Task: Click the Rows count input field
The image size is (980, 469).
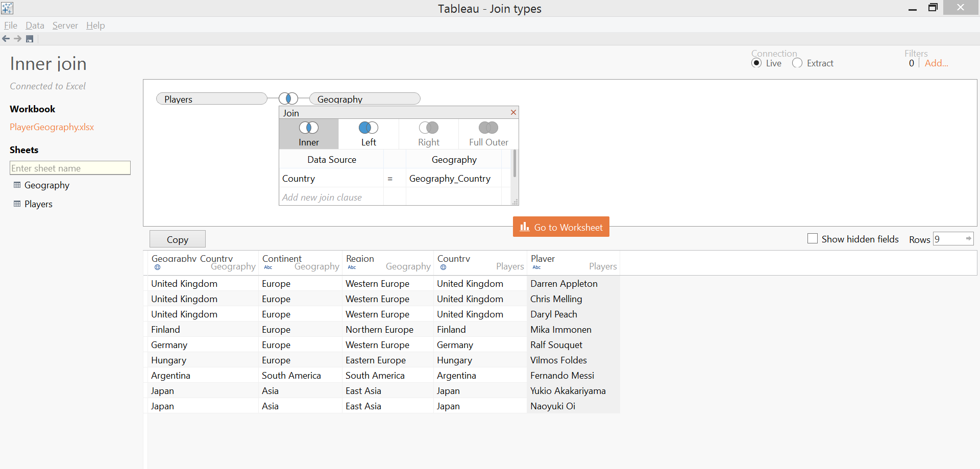Action: click(x=948, y=239)
